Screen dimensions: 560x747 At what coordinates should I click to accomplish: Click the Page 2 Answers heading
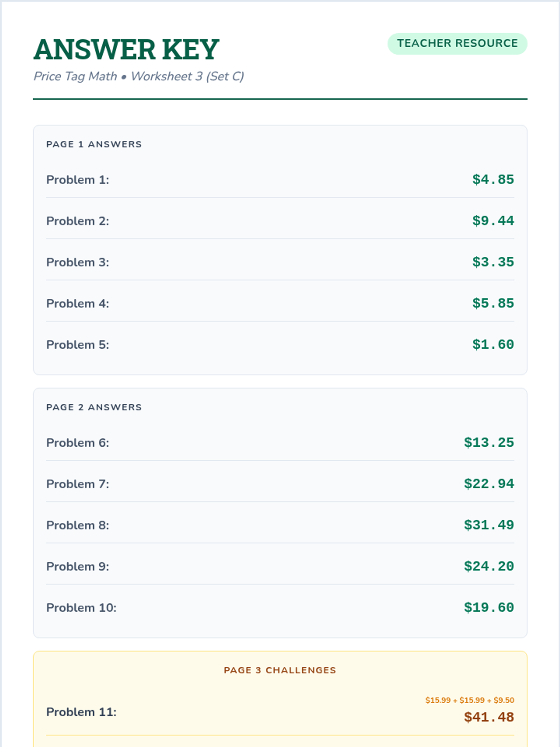pyautogui.click(x=94, y=407)
